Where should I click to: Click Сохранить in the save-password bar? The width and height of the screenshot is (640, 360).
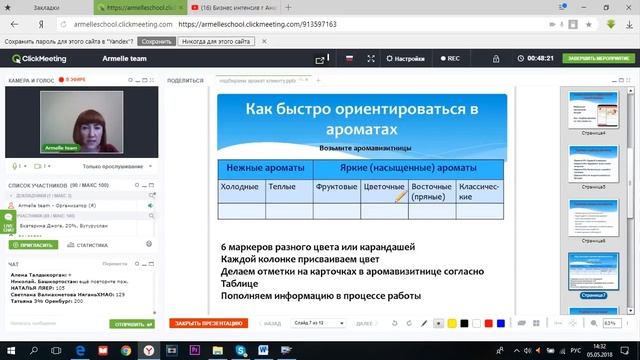click(156, 41)
